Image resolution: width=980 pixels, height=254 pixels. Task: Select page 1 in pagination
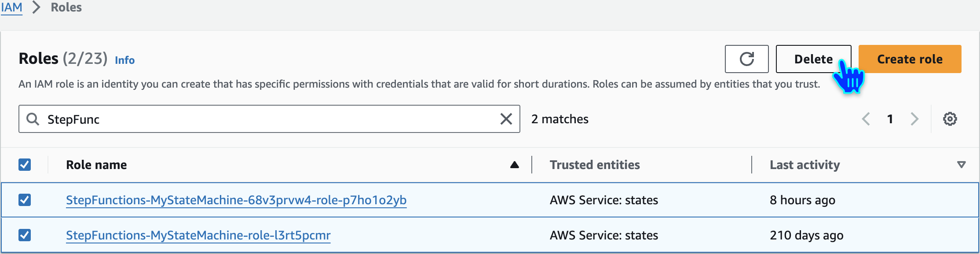click(x=890, y=119)
